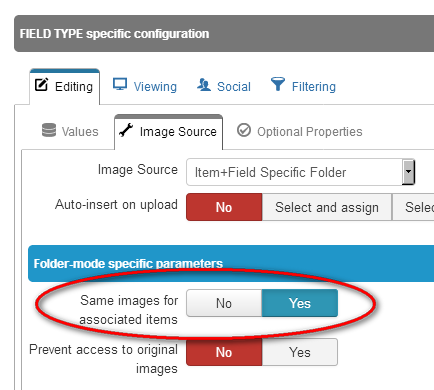This screenshot has width=434, height=390.
Task: Choose Select and assign for auto-insert
Action: [x=327, y=207]
